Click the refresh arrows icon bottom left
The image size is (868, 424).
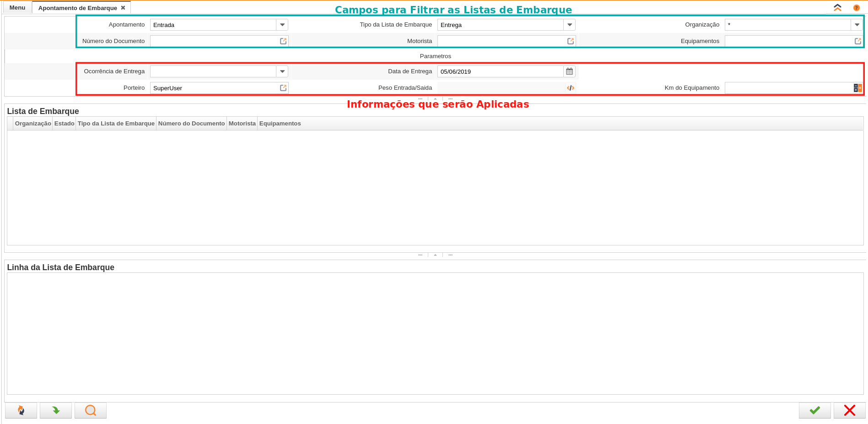20,410
